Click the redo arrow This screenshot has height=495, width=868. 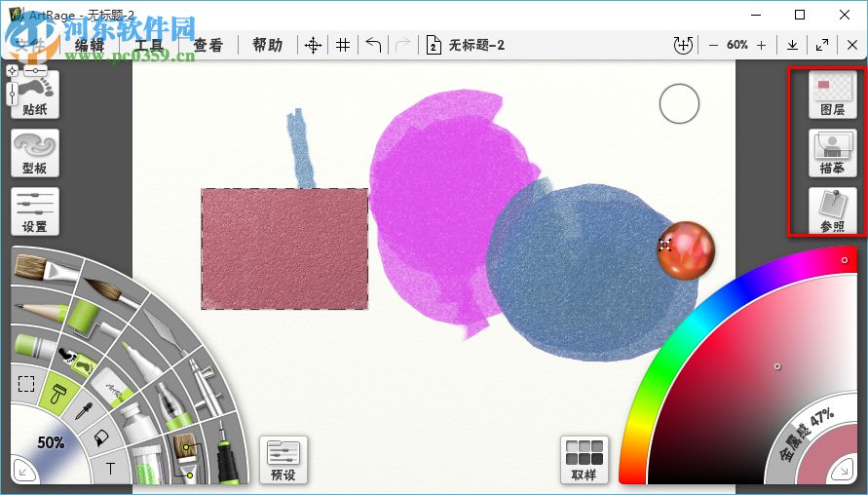click(403, 45)
